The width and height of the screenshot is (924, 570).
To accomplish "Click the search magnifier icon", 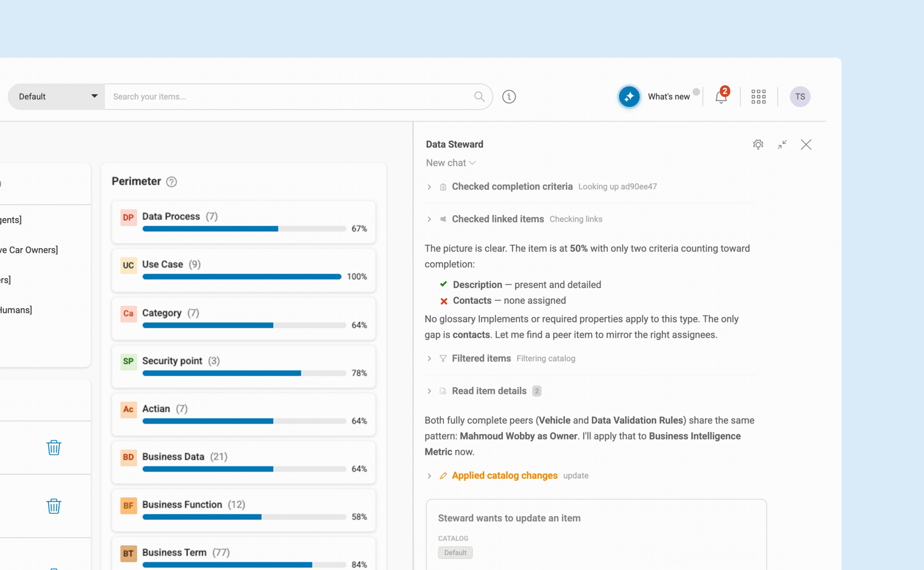I will (479, 97).
